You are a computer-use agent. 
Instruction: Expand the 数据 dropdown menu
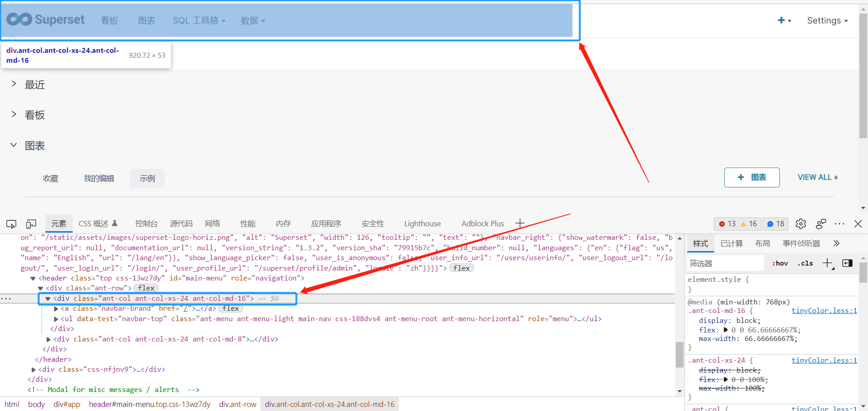click(x=253, y=20)
